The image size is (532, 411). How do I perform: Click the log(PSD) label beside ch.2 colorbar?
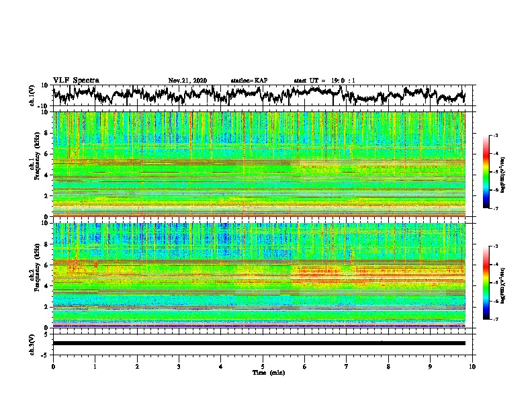tap(503, 285)
